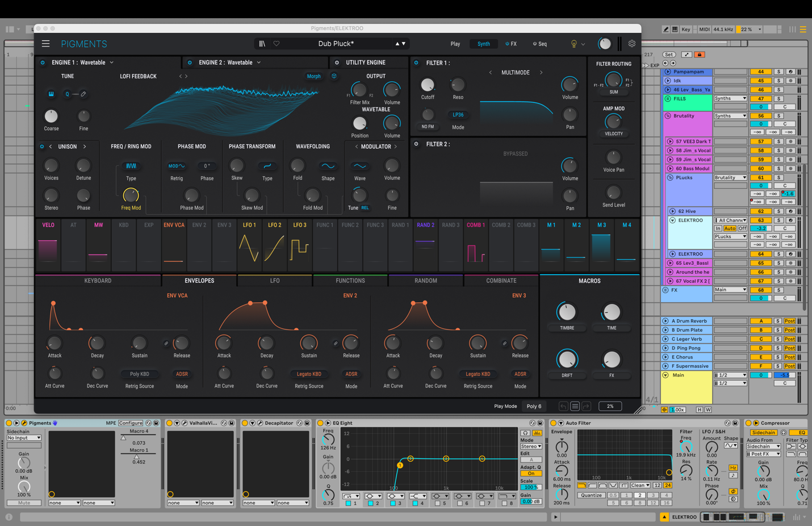This screenshot has height=526, width=812.
Task: Select the Keyboard modulation tab
Action: coord(98,281)
